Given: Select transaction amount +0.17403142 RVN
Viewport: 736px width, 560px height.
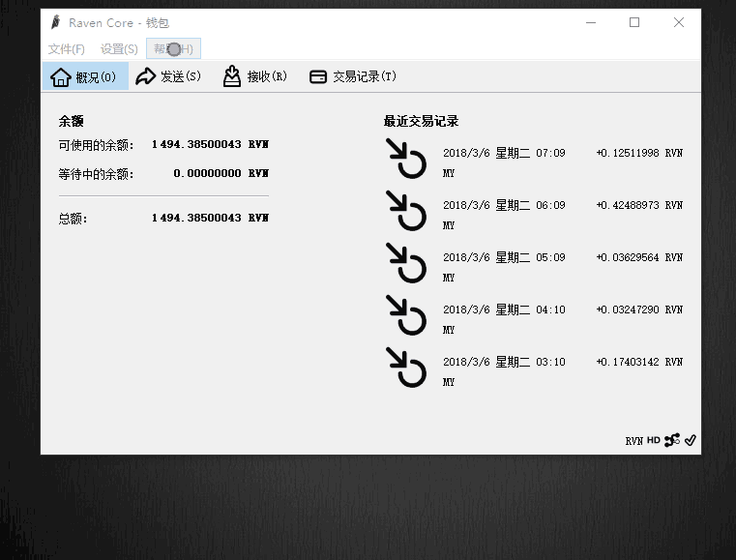Looking at the screenshot, I should [x=639, y=362].
